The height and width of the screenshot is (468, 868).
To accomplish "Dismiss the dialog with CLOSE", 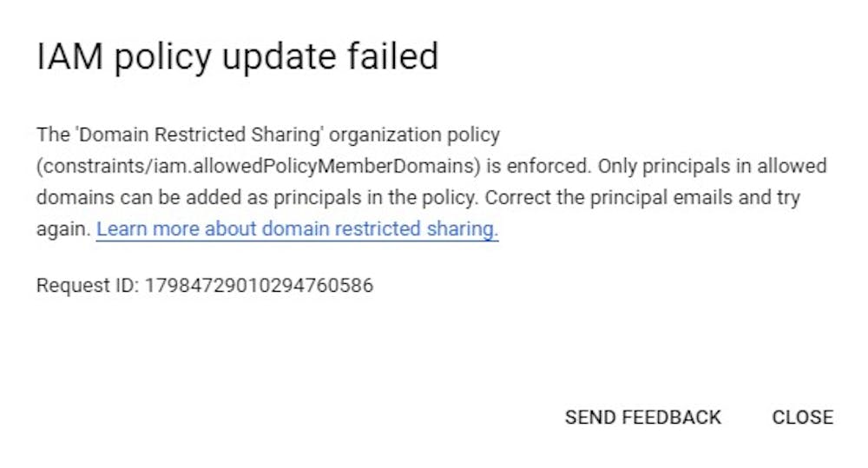I will coord(802,417).
